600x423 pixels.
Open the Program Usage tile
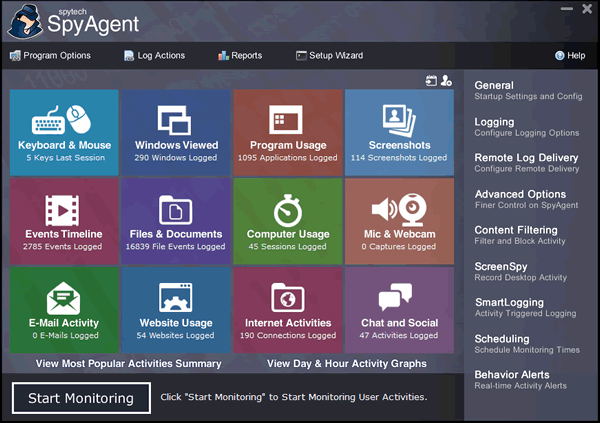point(288,132)
